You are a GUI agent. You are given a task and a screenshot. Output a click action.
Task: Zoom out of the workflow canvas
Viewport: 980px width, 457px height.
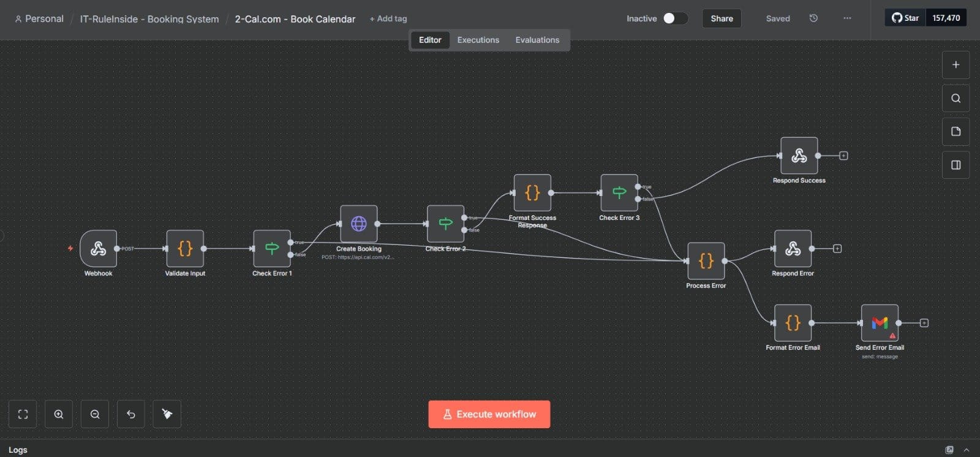click(x=95, y=414)
